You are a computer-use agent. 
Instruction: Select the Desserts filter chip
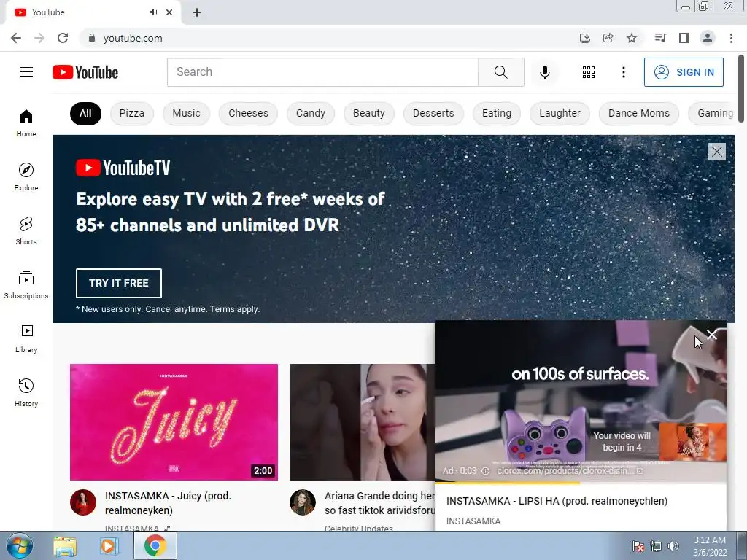point(433,113)
